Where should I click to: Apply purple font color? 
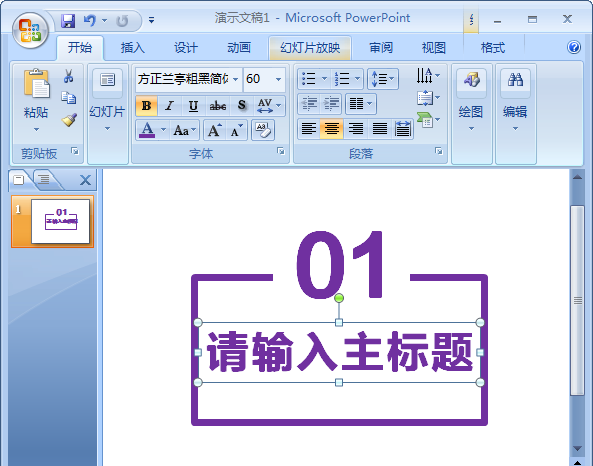147,130
